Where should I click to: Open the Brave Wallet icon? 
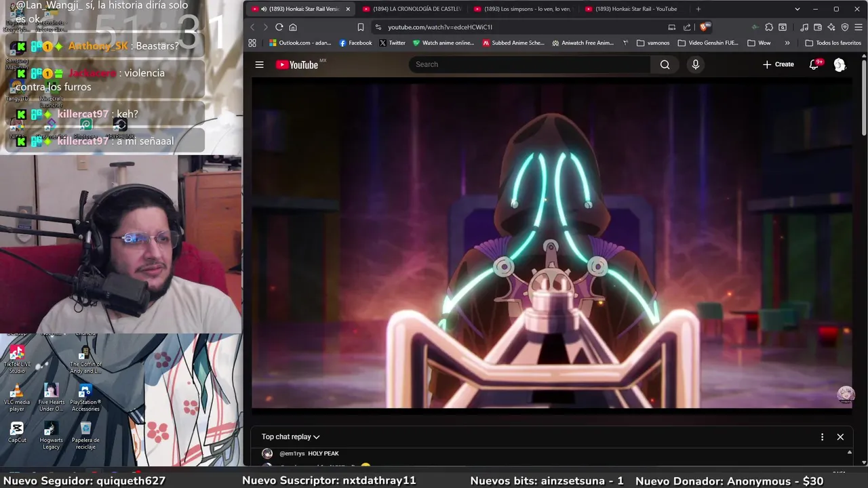818,27
